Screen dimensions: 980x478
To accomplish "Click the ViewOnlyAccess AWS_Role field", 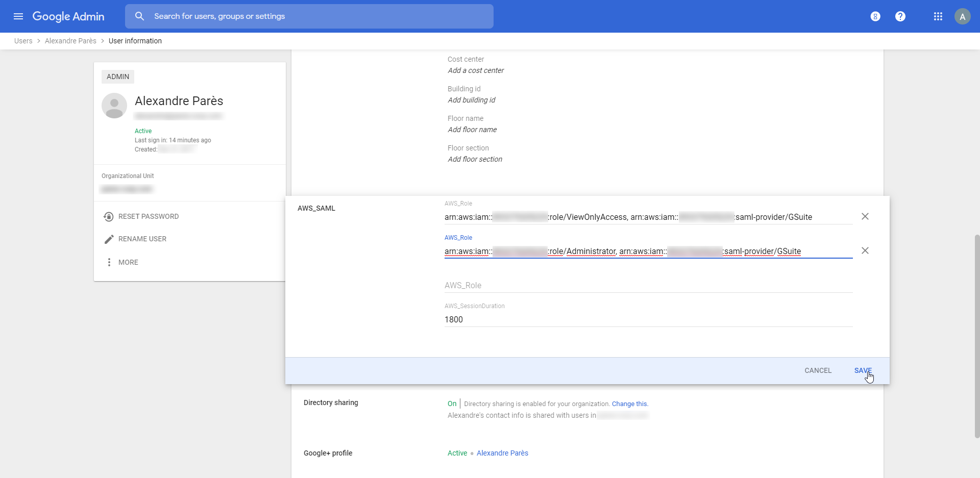I will pyautogui.click(x=648, y=217).
